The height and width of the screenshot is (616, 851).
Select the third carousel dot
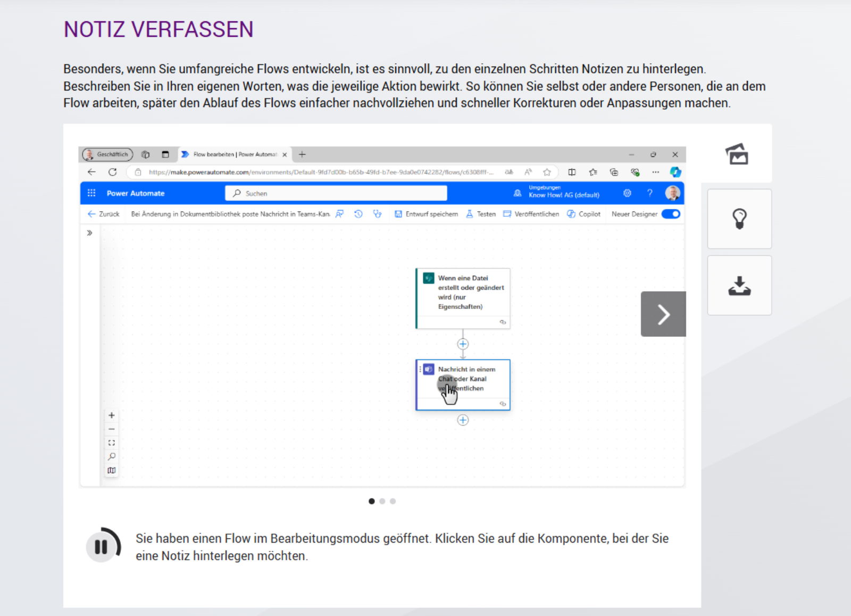(393, 501)
